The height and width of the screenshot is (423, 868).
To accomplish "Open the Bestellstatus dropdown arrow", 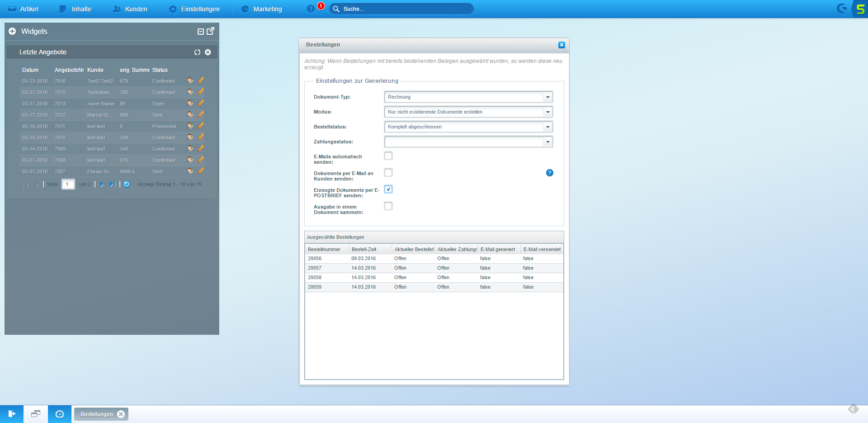I will pos(547,127).
